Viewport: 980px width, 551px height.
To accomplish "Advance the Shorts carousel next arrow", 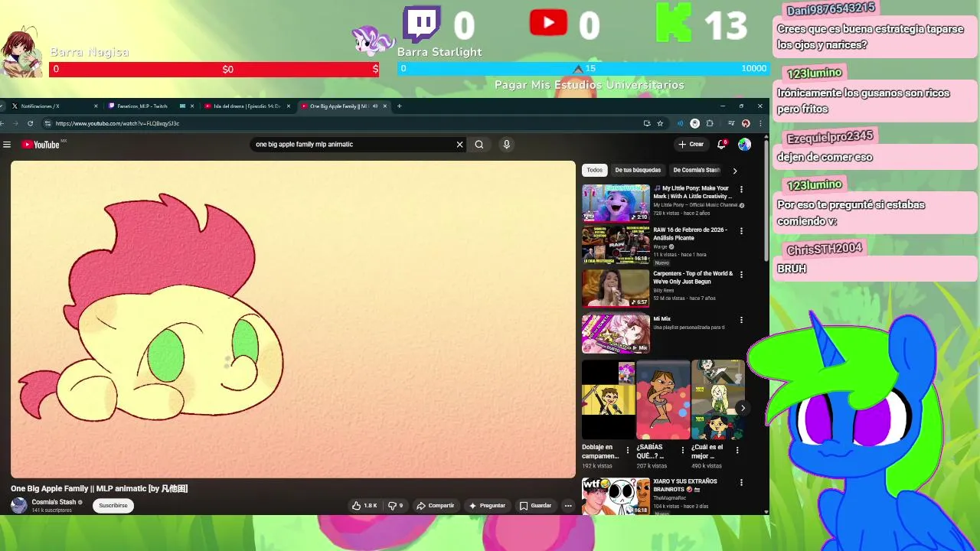I will [742, 408].
